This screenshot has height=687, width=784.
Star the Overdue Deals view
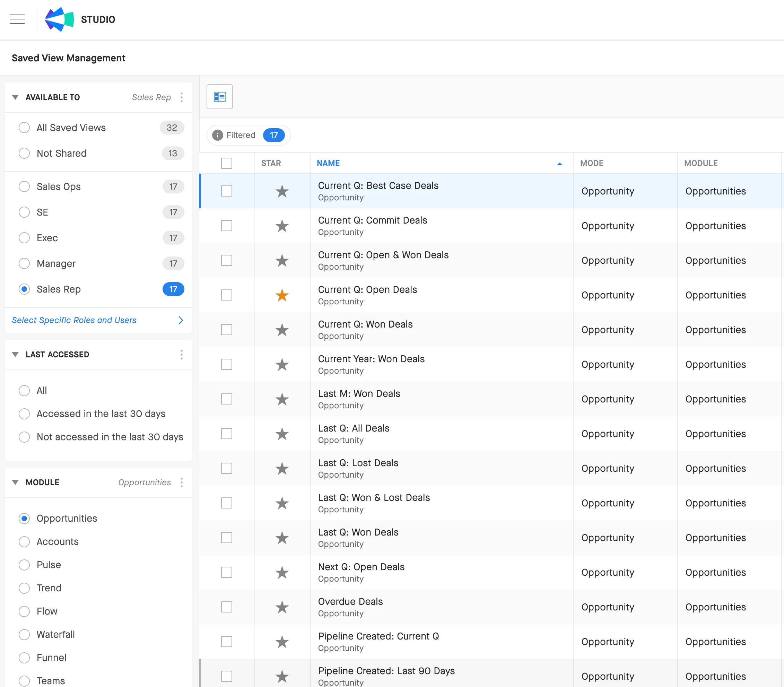click(282, 607)
